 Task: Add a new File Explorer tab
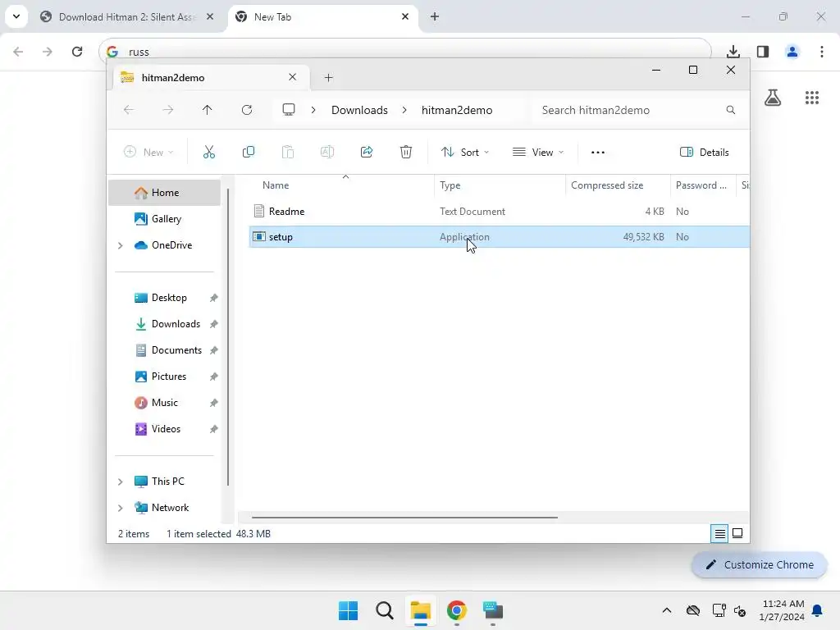328,78
